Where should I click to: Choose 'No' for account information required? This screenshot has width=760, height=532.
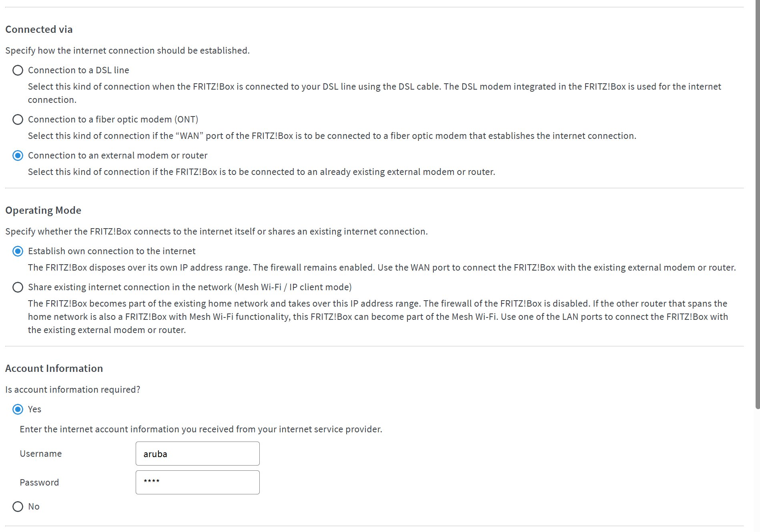point(18,507)
